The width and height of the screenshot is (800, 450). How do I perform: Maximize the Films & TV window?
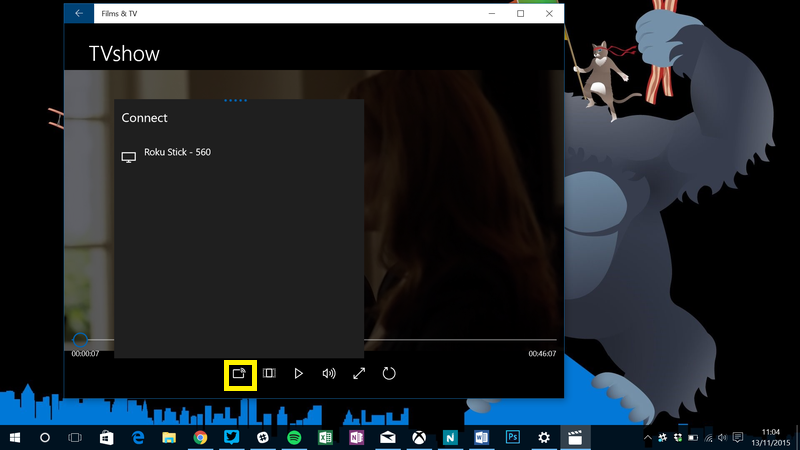520,14
